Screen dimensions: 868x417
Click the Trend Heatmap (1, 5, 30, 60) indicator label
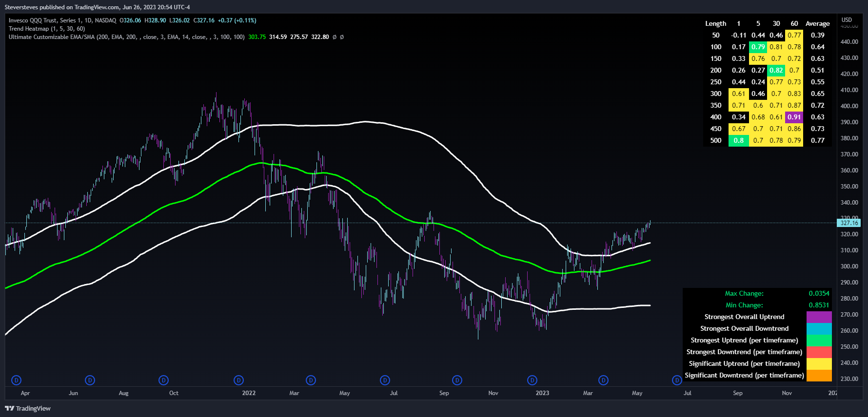click(47, 29)
